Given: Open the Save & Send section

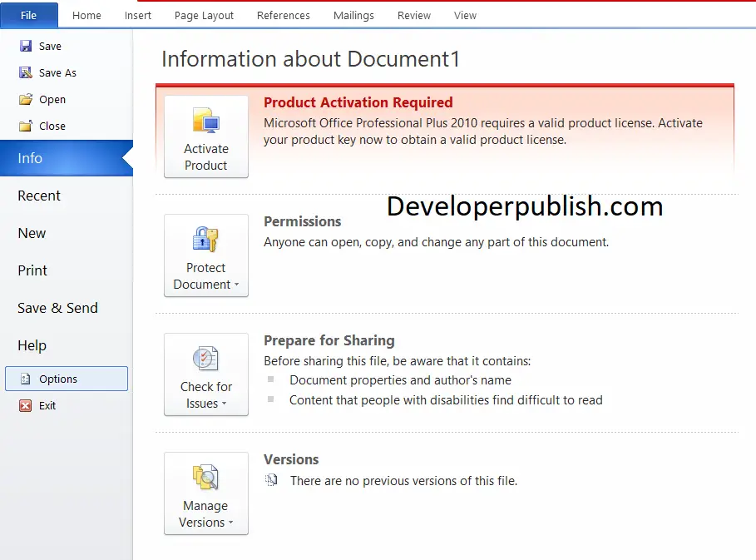Looking at the screenshot, I should (58, 308).
